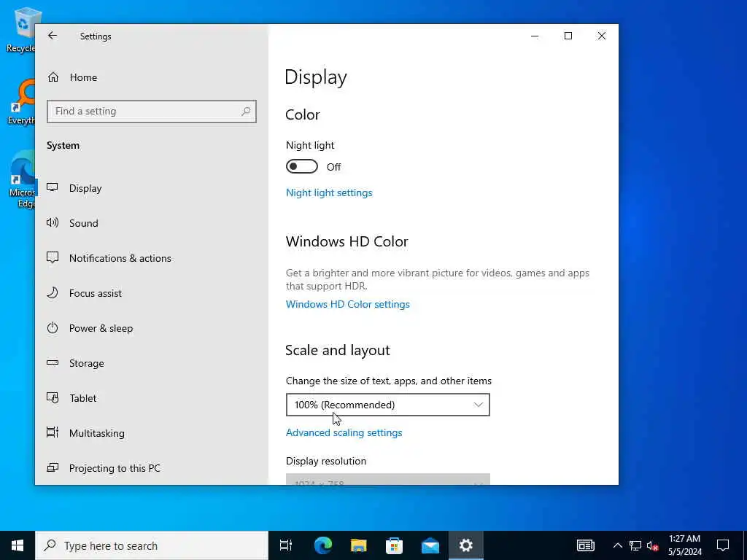Open News and interests taskbar icon
This screenshot has width=747, height=560.
point(586,545)
